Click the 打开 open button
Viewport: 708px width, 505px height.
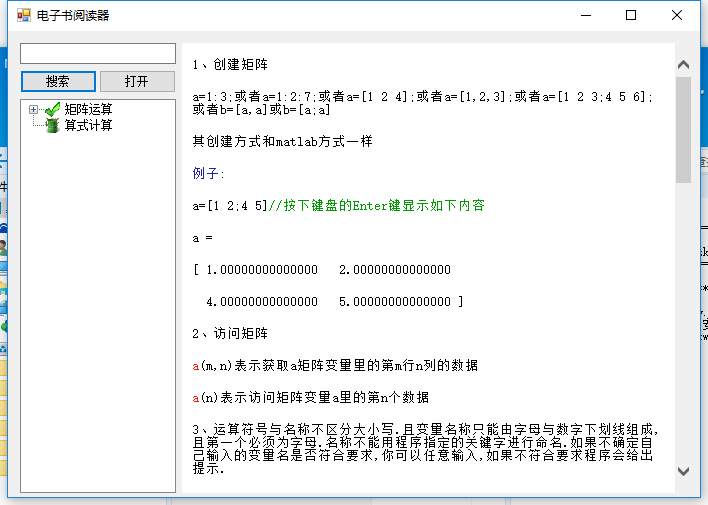[x=137, y=81]
